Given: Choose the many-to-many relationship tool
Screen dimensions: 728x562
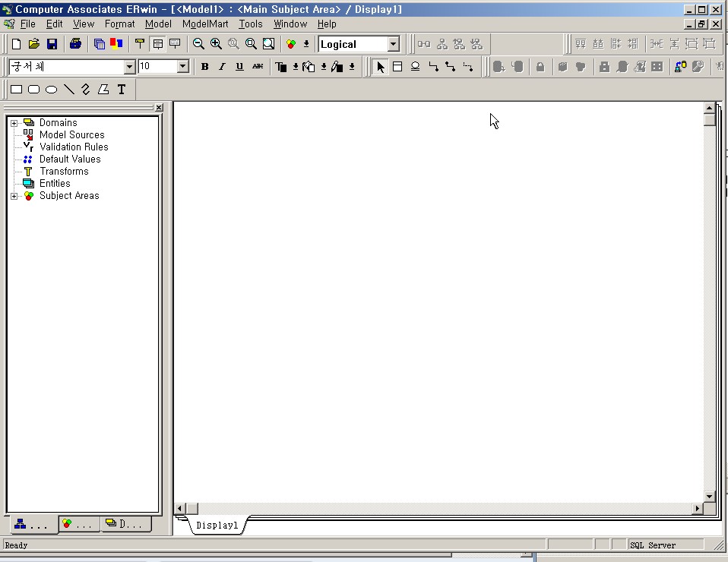Looking at the screenshot, I should pos(451,67).
